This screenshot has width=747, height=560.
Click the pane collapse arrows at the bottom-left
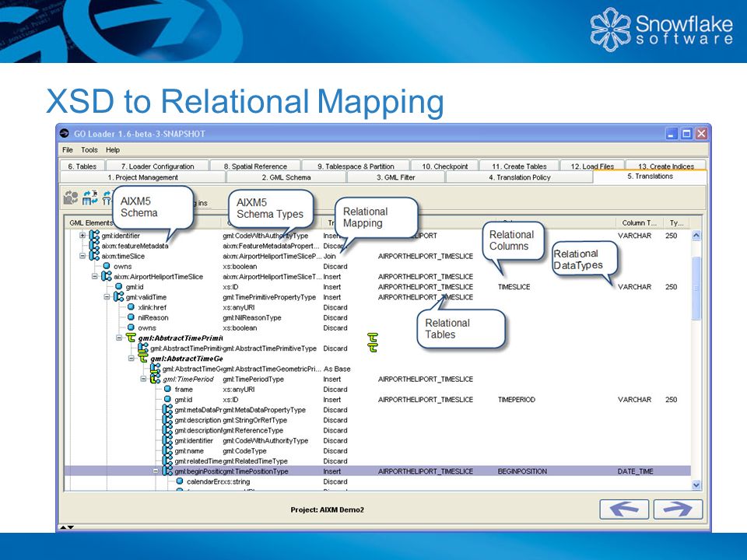click(67, 527)
